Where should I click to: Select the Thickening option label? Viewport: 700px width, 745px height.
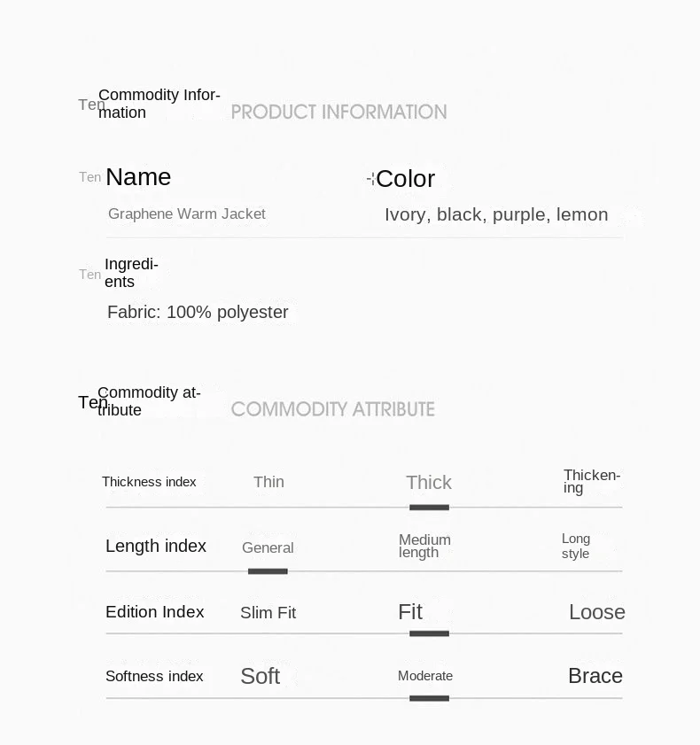tap(591, 482)
